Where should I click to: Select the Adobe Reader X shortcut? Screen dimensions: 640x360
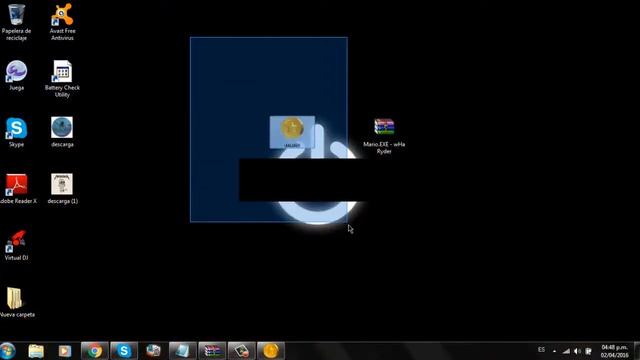tap(17, 189)
